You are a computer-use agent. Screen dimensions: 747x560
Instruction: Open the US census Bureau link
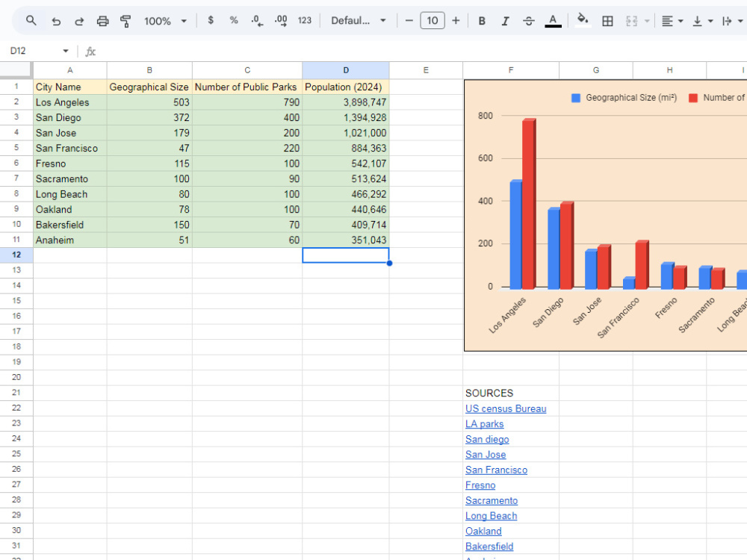pos(506,408)
